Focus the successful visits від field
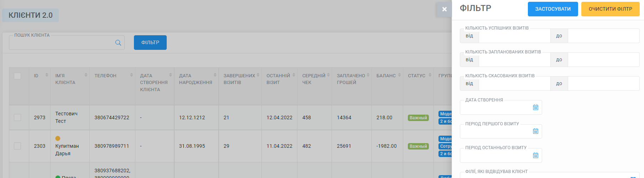Image resolution: width=644 pixels, height=178 pixels. click(x=514, y=36)
